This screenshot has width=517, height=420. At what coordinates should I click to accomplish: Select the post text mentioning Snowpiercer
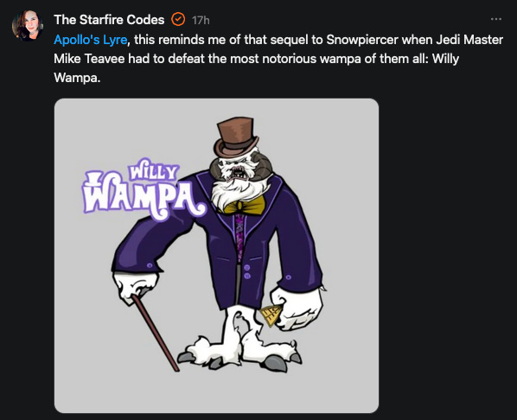click(278, 59)
